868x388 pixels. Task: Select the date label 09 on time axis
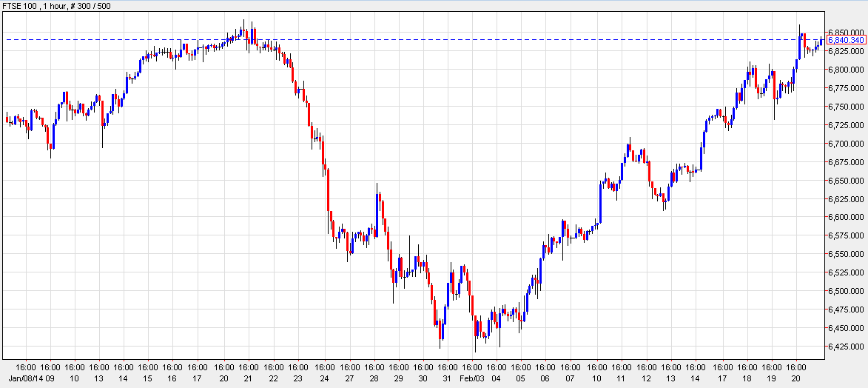[x=50, y=378]
